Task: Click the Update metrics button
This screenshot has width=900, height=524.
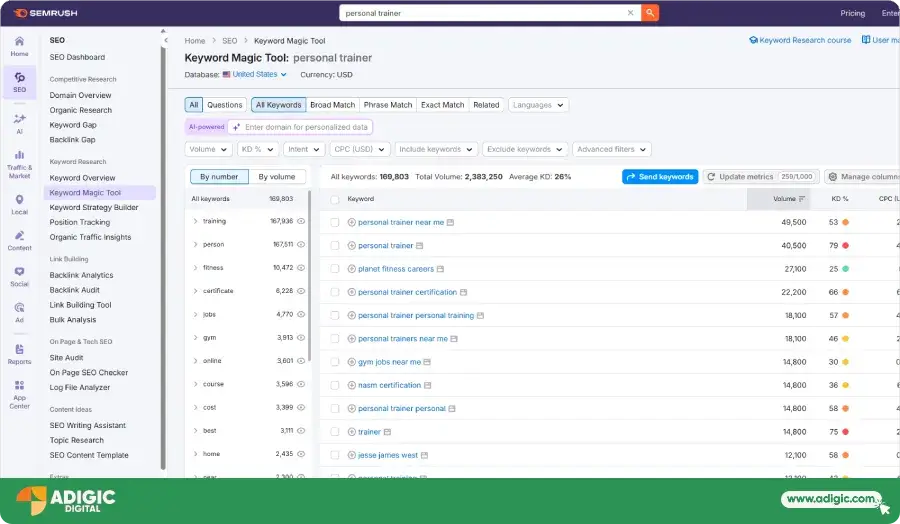Action: click(x=761, y=177)
